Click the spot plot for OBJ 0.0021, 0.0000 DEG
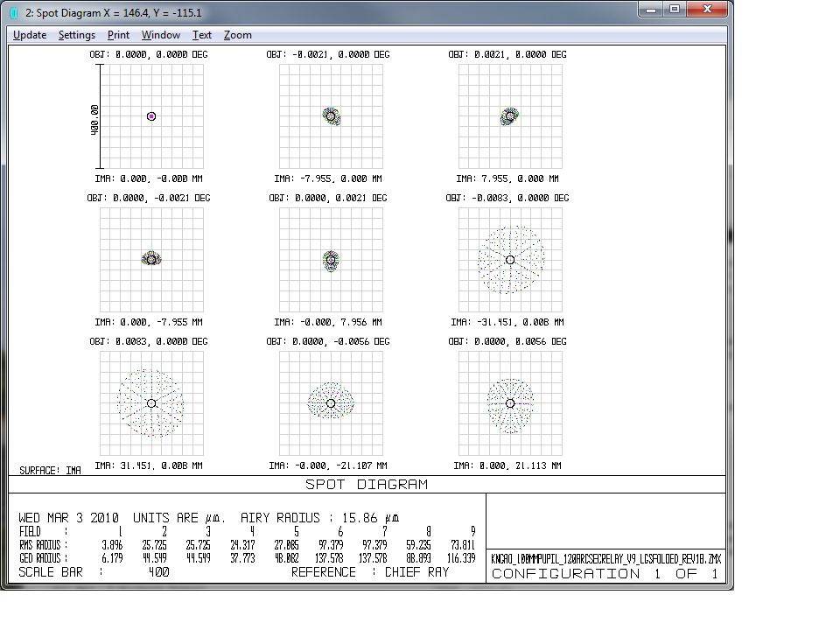This screenshot has height=630, width=840. pos(510,116)
